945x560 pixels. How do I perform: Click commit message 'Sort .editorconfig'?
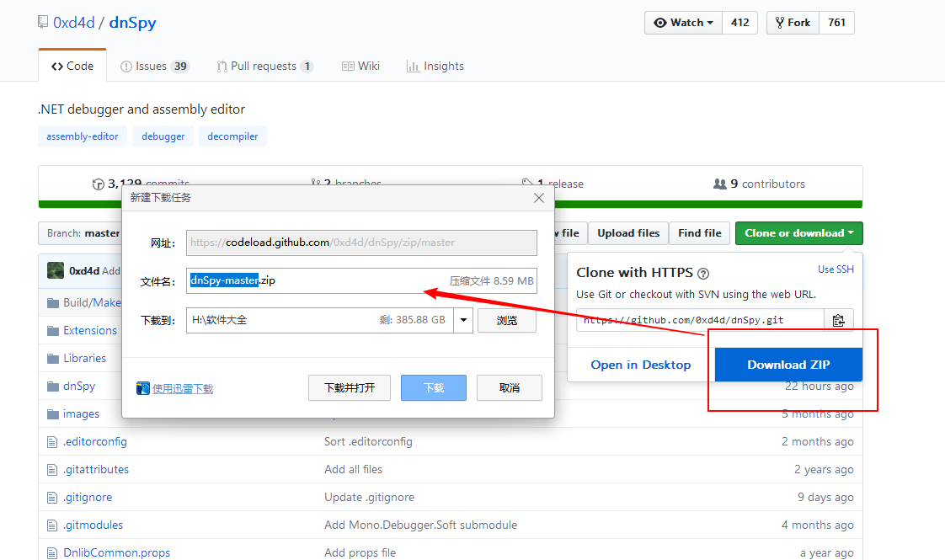tap(368, 442)
